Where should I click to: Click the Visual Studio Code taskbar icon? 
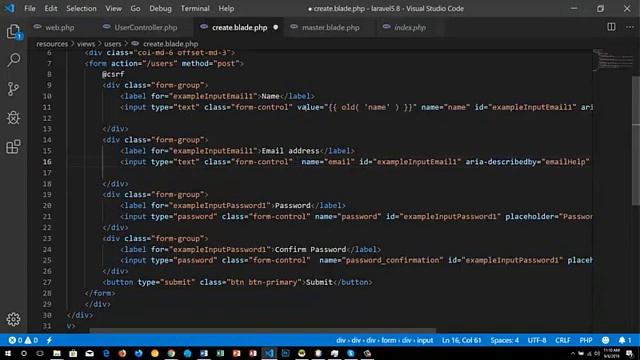tap(269, 353)
